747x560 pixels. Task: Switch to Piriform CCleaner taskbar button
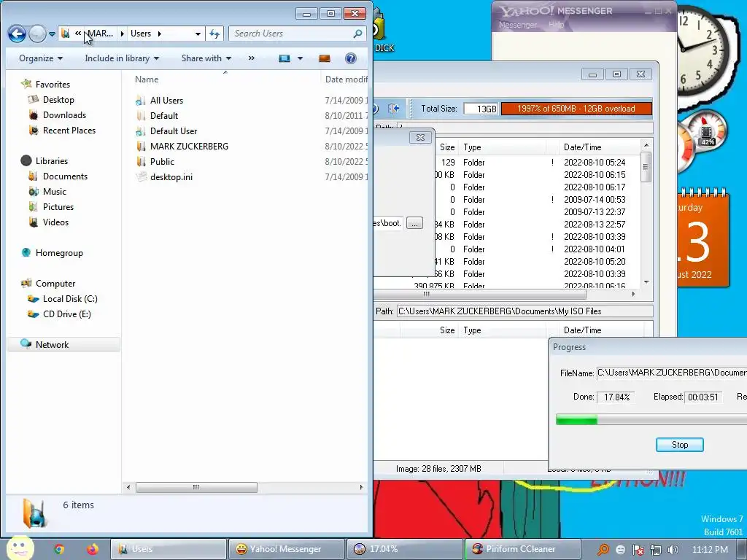click(x=522, y=549)
